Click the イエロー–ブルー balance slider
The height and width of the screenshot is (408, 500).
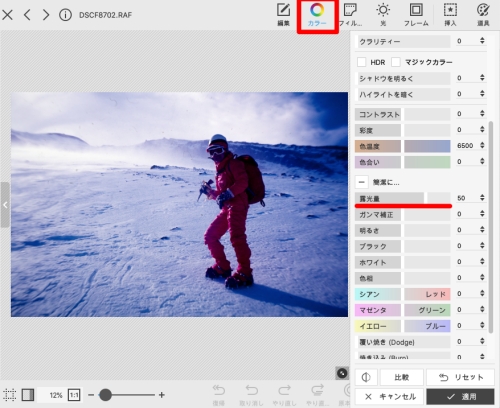(x=403, y=326)
